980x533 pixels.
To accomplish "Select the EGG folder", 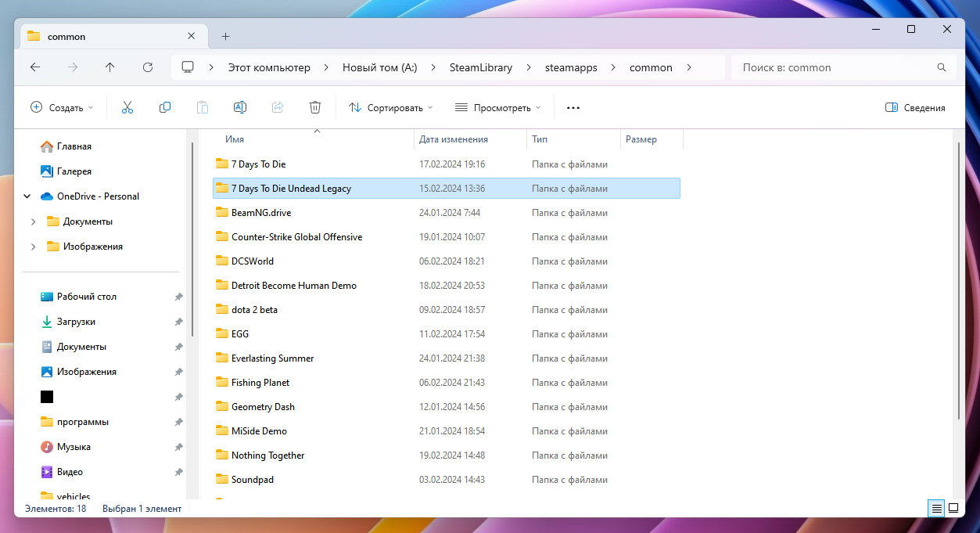I will 447,334.
